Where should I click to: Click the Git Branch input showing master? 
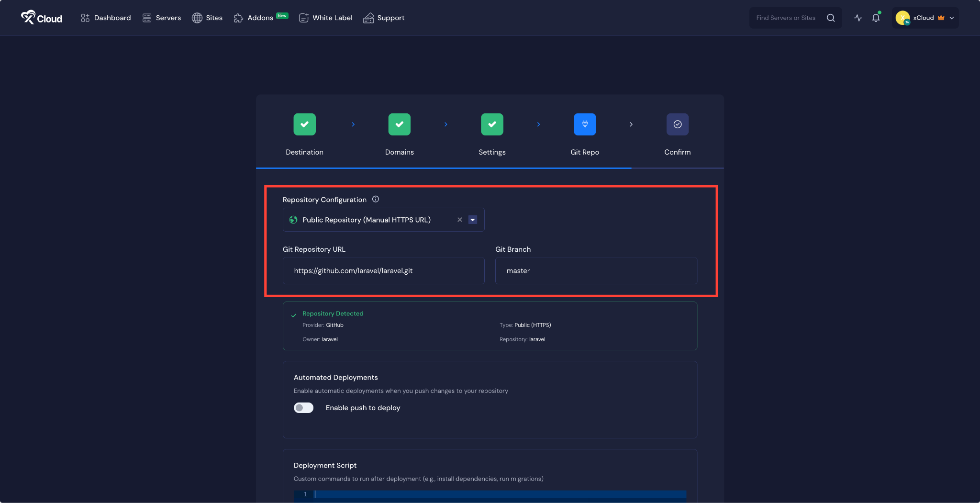596,270
